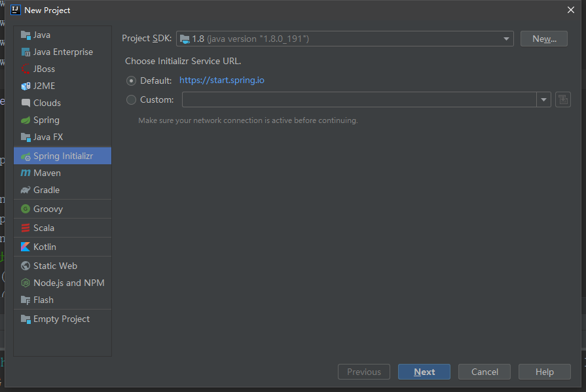This screenshot has width=586, height=392.
Task: Click the Clouds speech-bubble icon
Action: coord(26,103)
